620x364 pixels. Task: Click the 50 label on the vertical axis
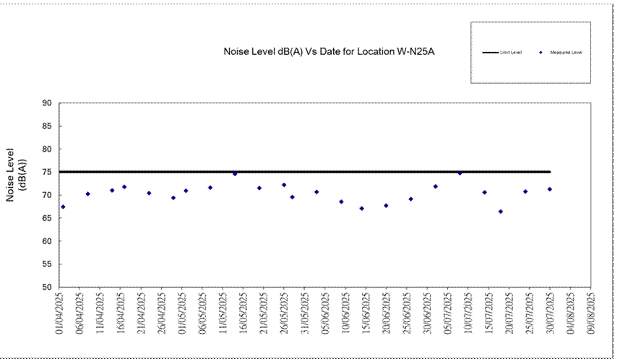(x=46, y=287)
